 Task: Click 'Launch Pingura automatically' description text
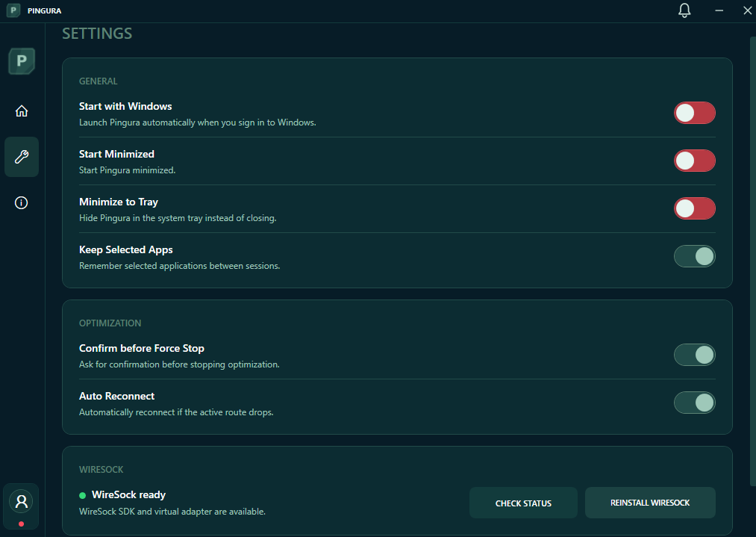click(x=198, y=122)
